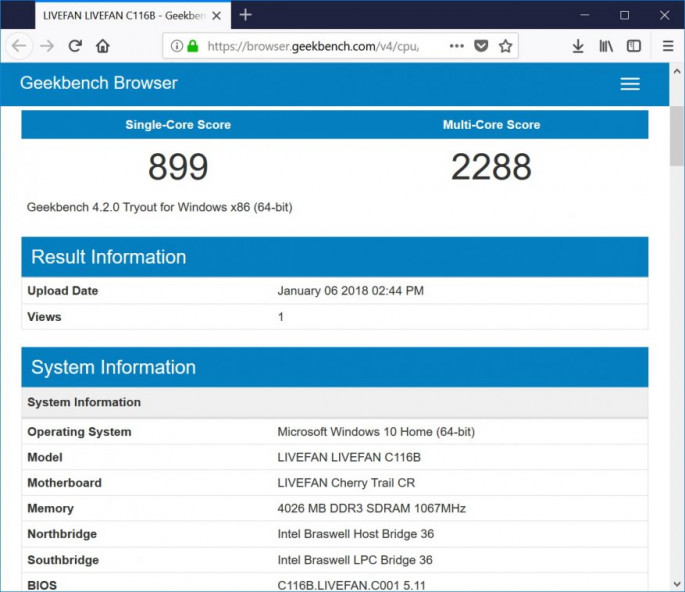Screen dimensions: 685x592
Task: Select LIVEFAN LIVEFAN C116B model value
Action: coord(349,457)
